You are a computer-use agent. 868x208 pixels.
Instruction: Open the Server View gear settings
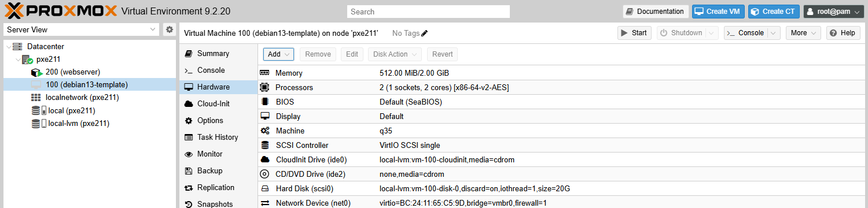(169, 29)
